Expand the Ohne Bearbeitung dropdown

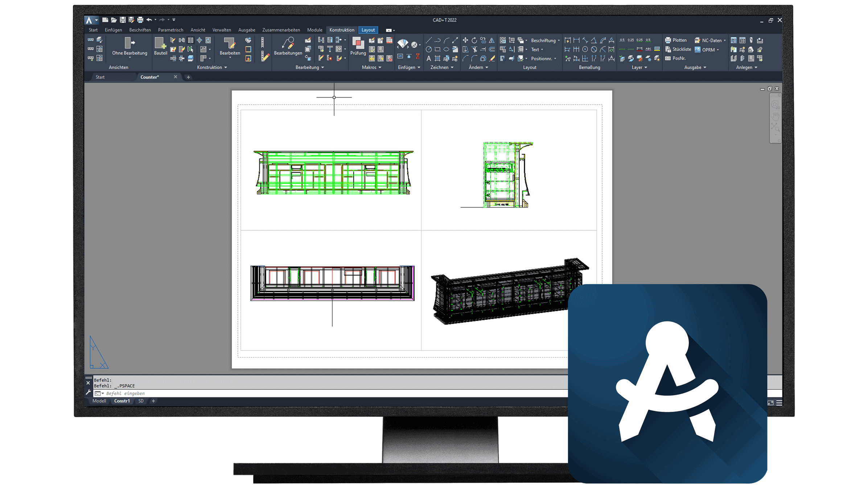pos(129,58)
